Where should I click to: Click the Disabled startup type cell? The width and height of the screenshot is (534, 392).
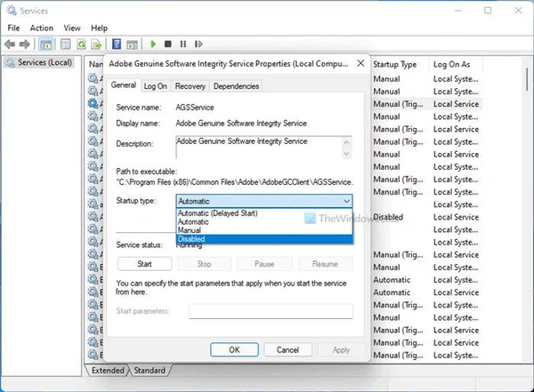(x=388, y=217)
